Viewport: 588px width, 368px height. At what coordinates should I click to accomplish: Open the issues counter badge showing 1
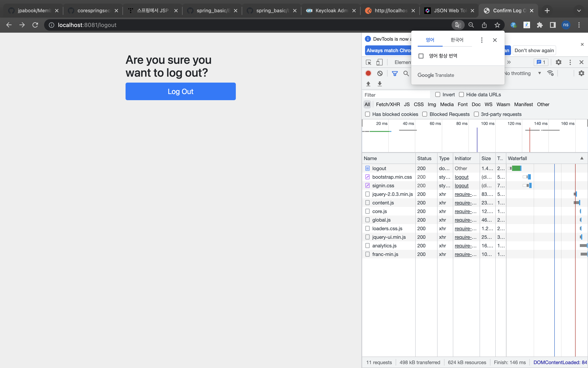point(541,62)
